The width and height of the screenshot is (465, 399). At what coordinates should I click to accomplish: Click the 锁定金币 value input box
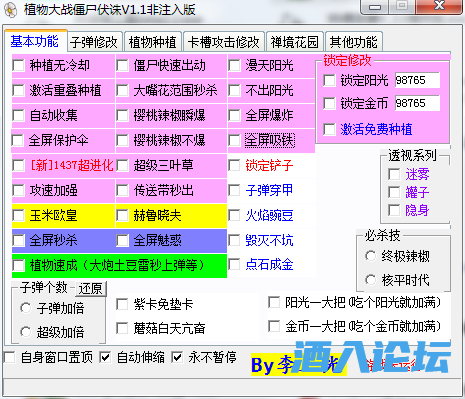point(417,103)
